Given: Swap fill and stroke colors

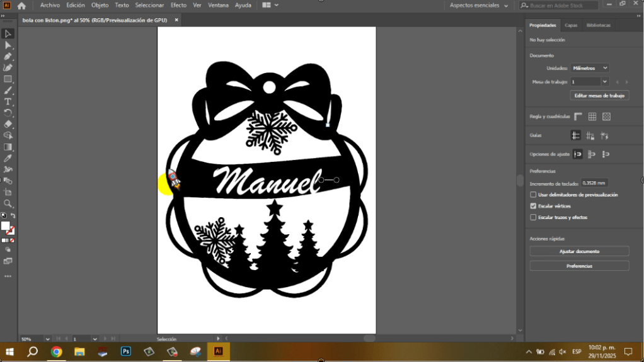Looking at the screenshot, I should [13, 215].
